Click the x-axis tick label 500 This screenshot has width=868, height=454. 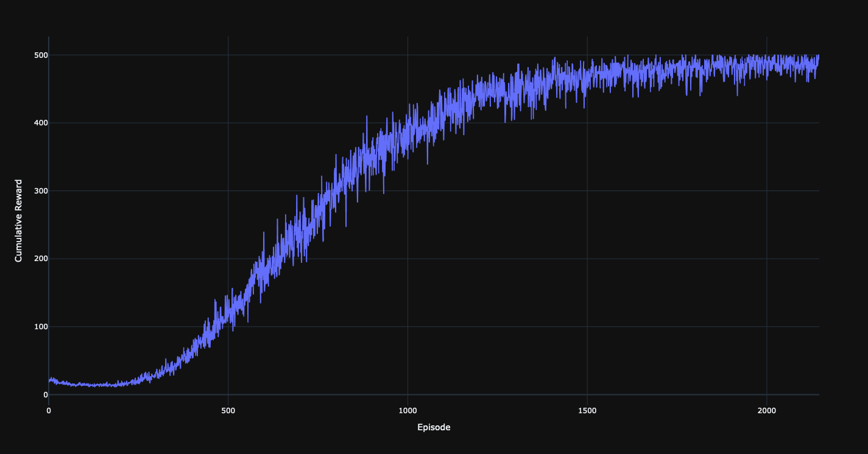click(x=228, y=410)
